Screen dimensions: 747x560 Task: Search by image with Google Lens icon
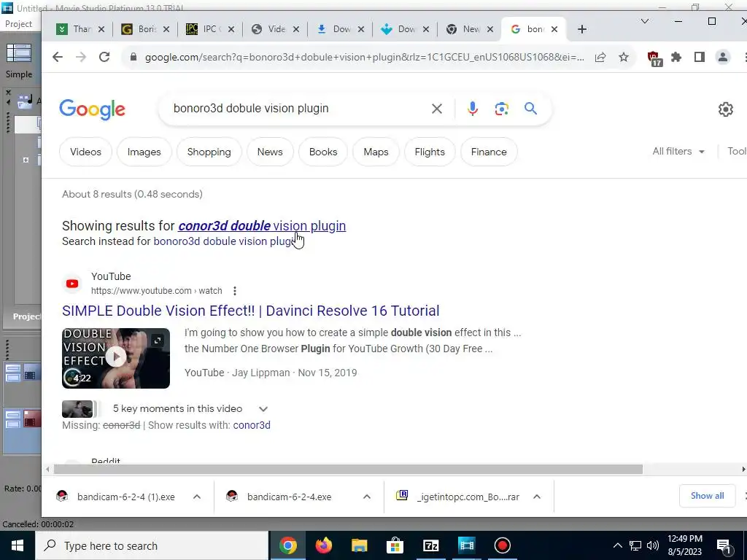pos(501,109)
